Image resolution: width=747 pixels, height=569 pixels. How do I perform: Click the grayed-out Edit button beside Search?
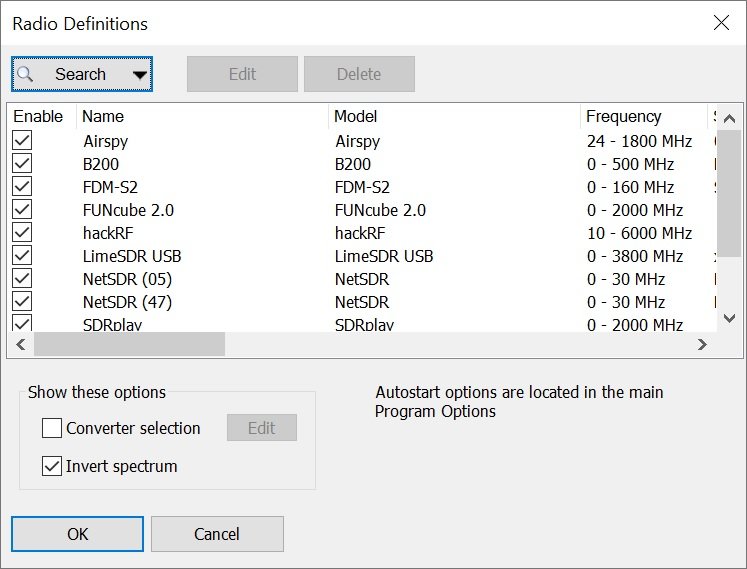coord(242,74)
